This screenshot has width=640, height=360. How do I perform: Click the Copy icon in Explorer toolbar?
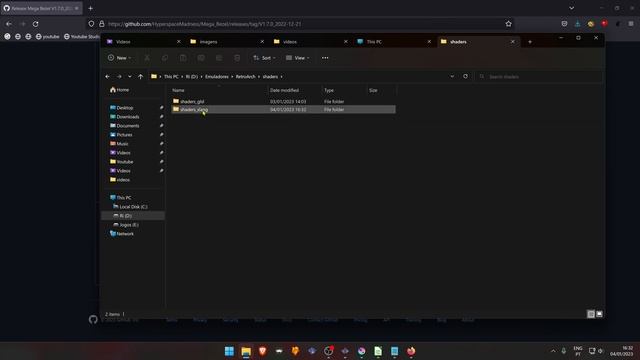point(165,58)
